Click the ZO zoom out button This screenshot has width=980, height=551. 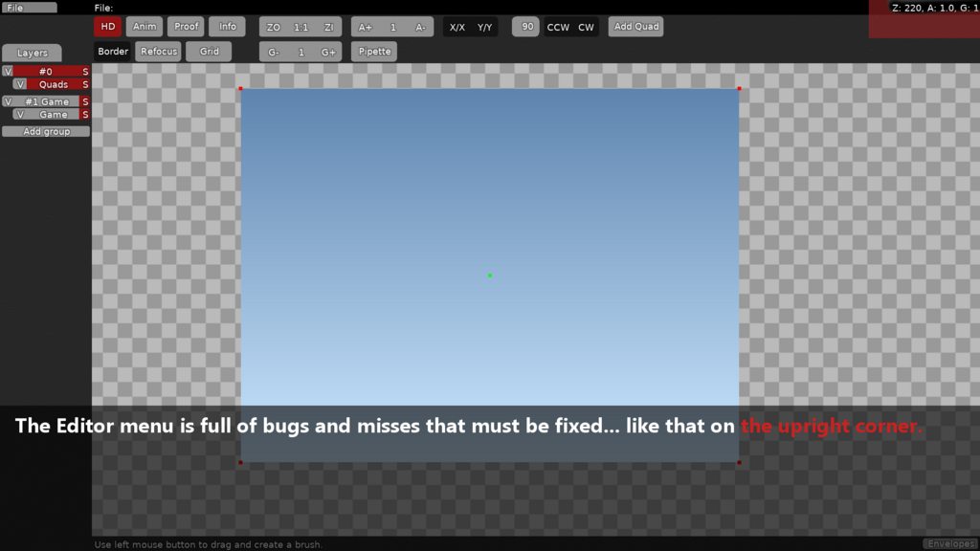pyautogui.click(x=274, y=28)
